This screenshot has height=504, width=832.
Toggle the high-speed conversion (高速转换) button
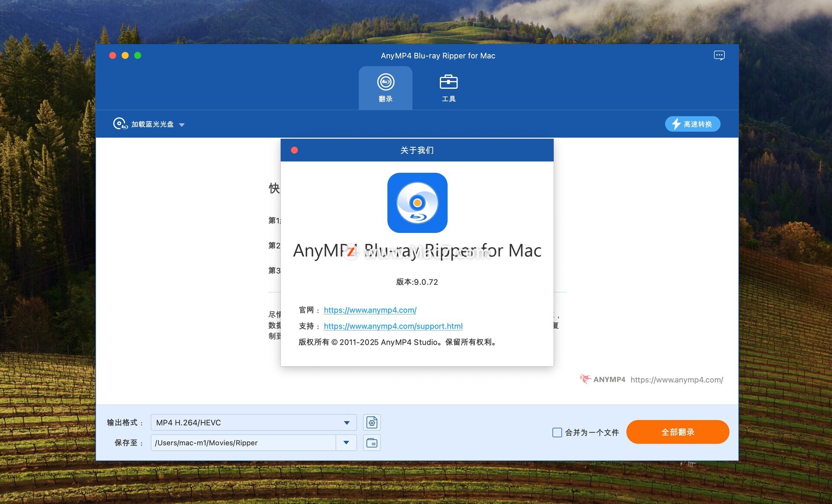(x=692, y=124)
